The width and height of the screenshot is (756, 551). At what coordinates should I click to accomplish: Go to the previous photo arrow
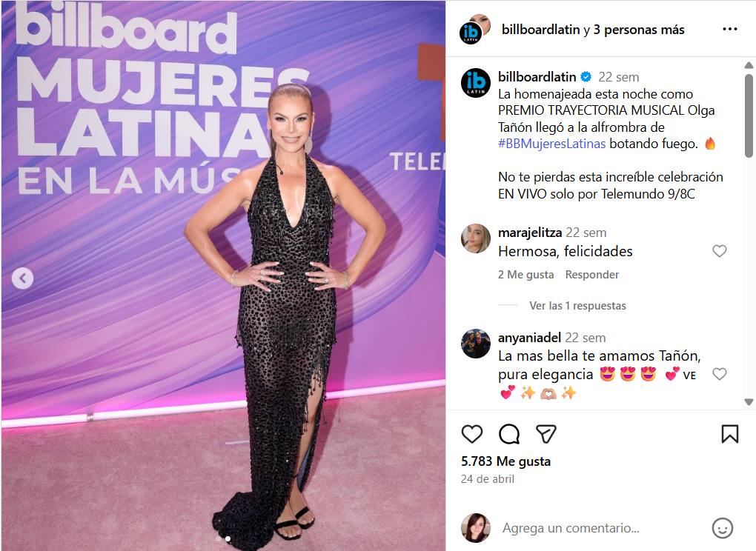(23, 278)
